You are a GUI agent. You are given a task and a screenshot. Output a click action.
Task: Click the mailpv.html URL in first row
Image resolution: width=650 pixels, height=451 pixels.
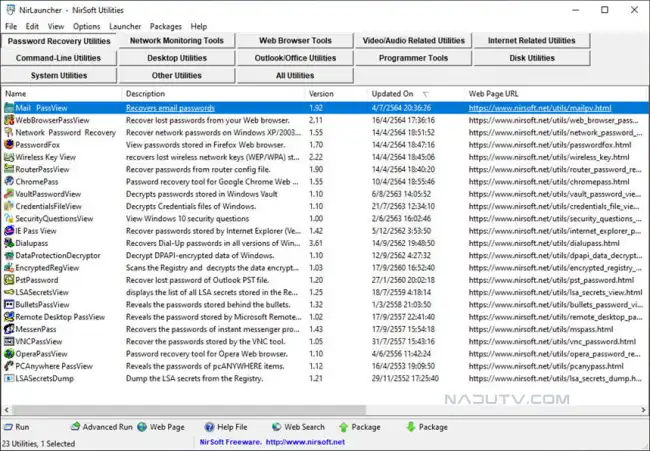click(540, 108)
